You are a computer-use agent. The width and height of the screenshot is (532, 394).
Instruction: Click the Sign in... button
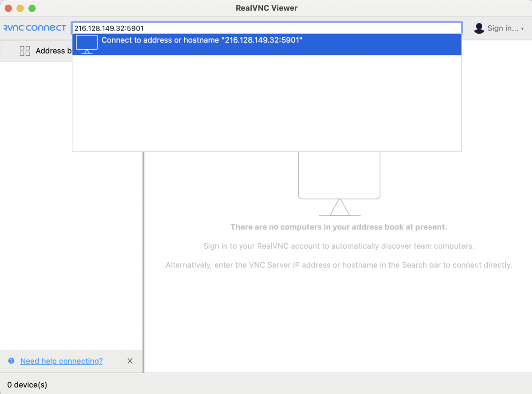point(499,28)
